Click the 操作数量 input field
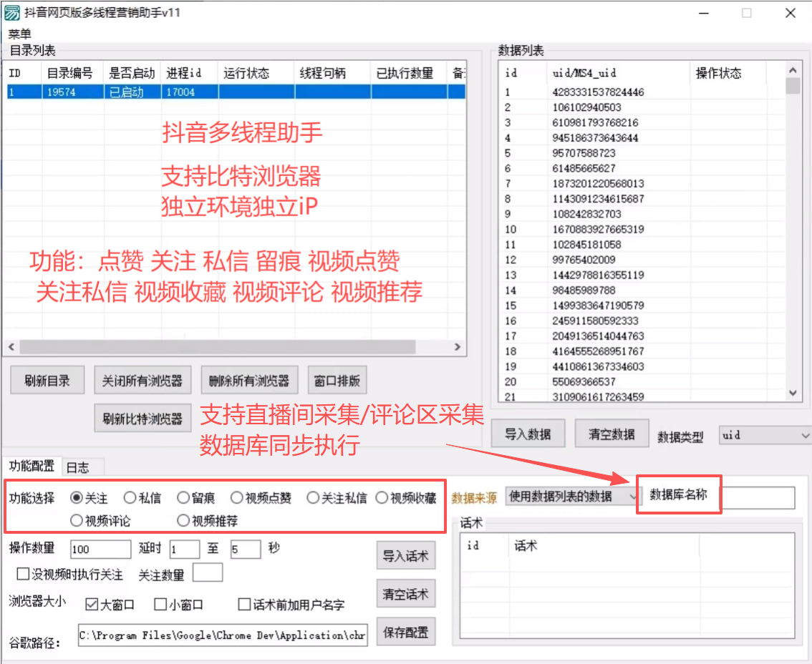The width and height of the screenshot is (812, 664). tap(100, 549)
